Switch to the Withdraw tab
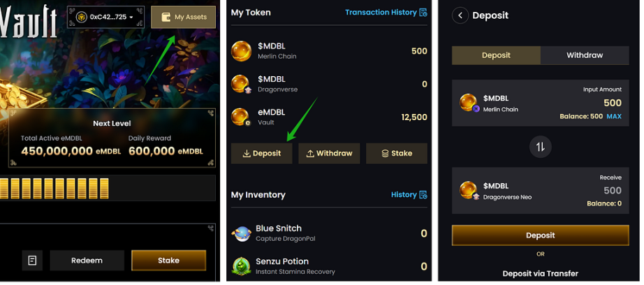This screenshot has height=285, width=644. click(585, 55)
